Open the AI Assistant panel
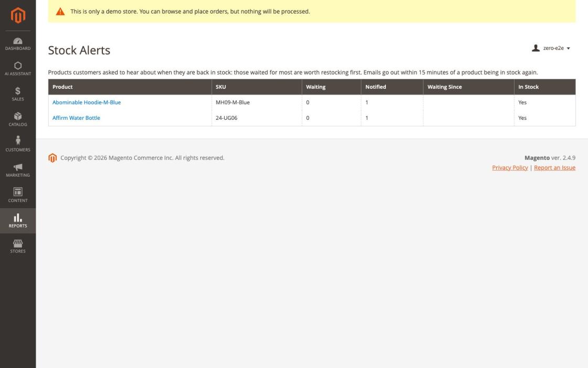Viewport: 588px width, 368px height. tap(18, 69)
